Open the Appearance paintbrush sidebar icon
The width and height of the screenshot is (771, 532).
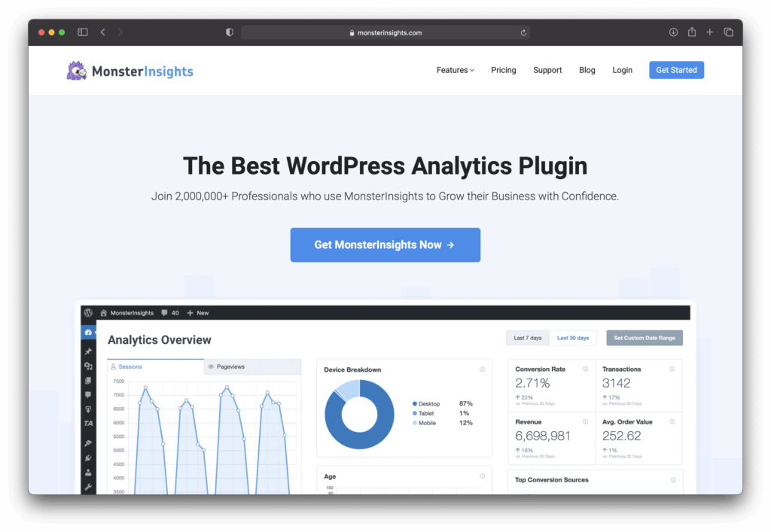(x=89, y=443)
